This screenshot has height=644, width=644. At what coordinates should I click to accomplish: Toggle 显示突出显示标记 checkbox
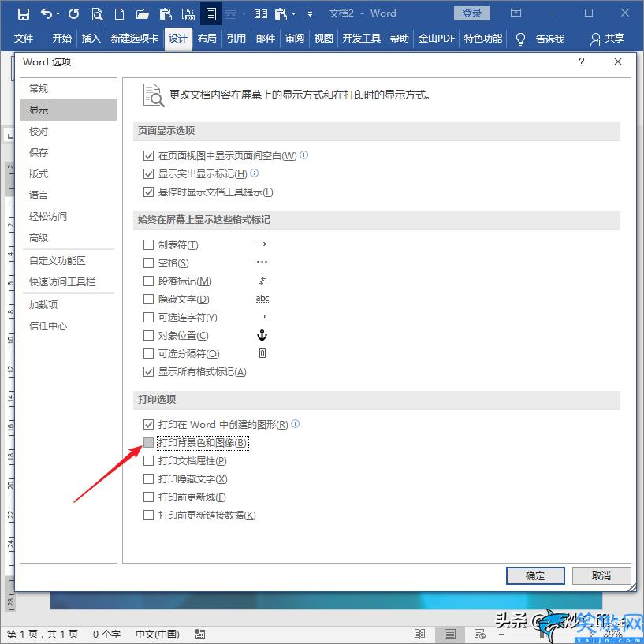tap(148, 173)
